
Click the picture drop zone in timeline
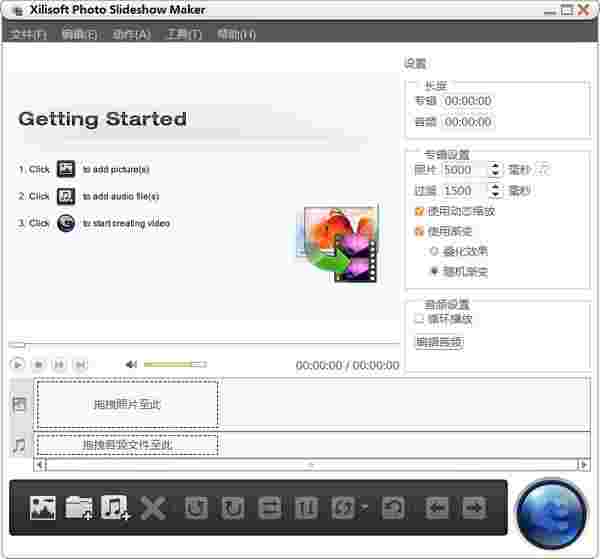click(x=127, y=404)
